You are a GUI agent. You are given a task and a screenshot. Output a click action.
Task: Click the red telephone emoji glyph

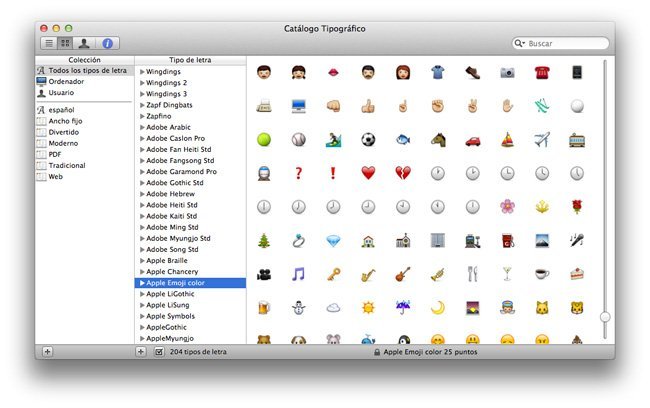click(x=542, y=73)
